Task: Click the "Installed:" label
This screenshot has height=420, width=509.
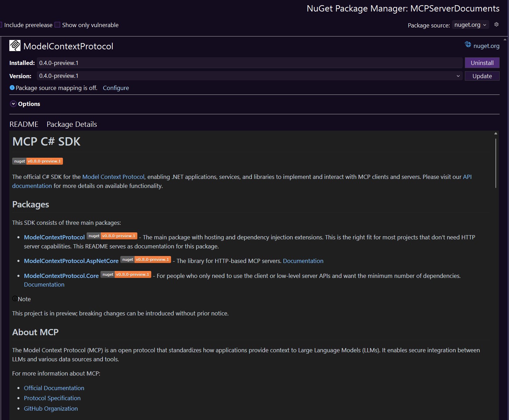Action: pyautogui.click(x=22, y=63)
